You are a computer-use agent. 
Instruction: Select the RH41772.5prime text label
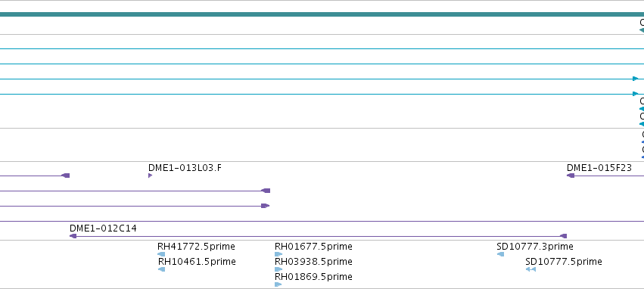click(x=196, y=247)
